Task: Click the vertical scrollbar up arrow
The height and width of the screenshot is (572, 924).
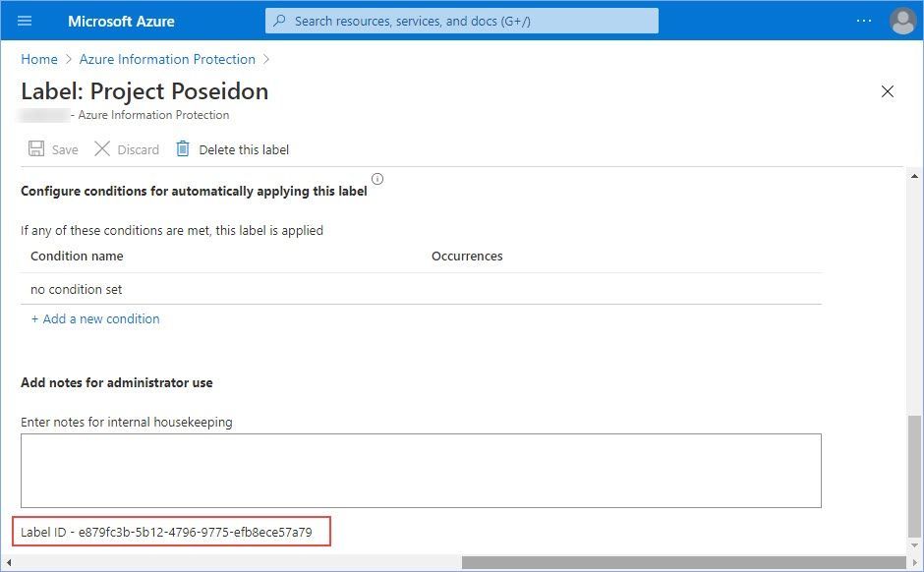Action: [914, 176]
